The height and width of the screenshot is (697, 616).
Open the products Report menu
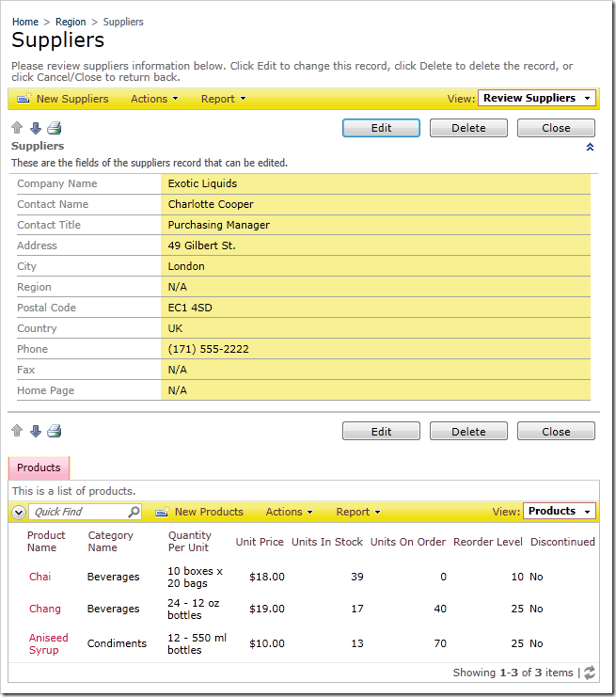point(358,512)
